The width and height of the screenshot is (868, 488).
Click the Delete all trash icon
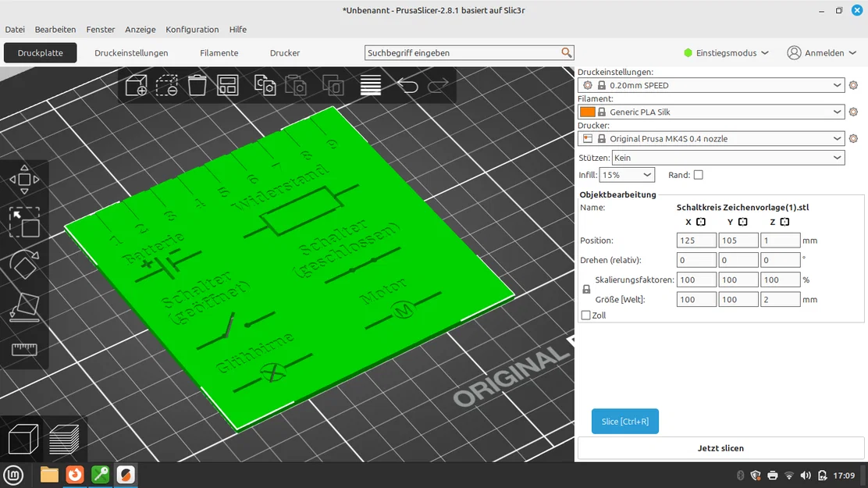tap(197, 85)
